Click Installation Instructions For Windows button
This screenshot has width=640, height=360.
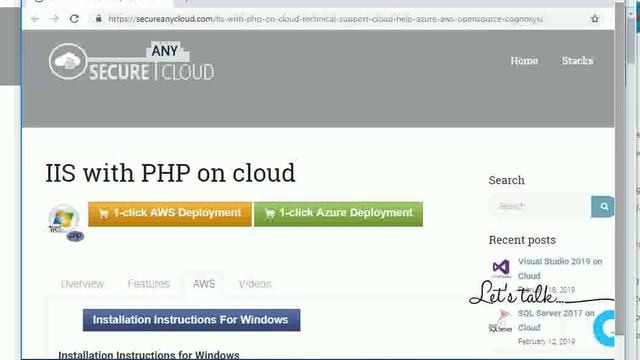191,320
